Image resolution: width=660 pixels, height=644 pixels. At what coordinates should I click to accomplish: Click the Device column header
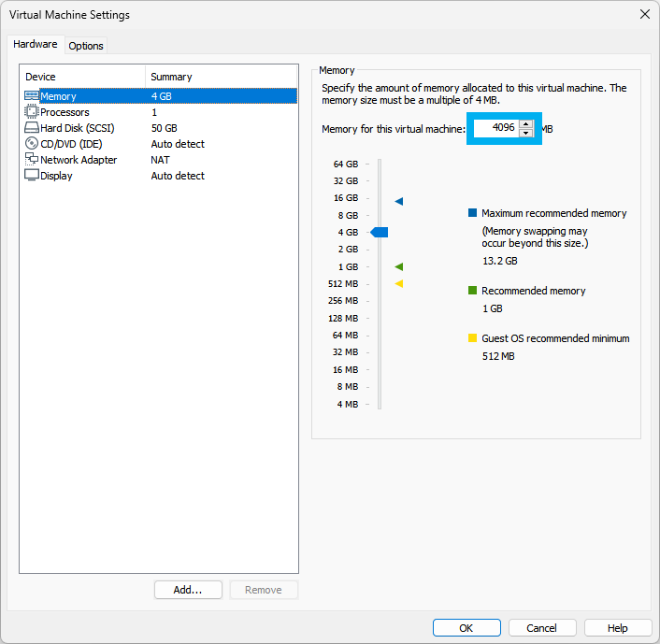tap(83, 77)
